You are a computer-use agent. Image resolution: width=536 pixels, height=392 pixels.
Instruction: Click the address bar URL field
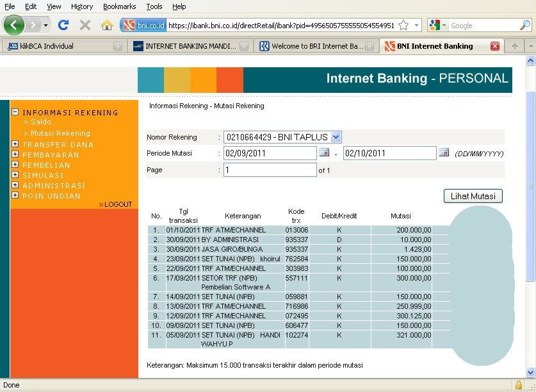click(x=281, y=26)
